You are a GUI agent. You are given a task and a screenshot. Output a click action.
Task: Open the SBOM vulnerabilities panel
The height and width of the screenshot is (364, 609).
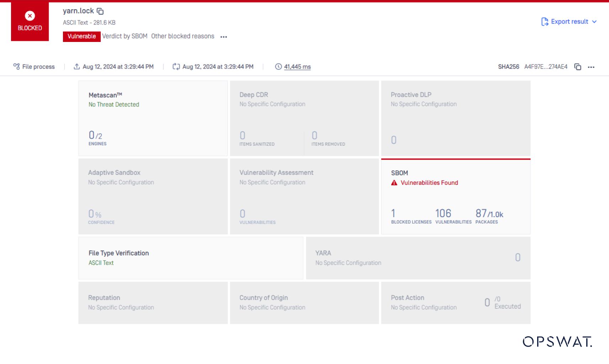pyautogui.click(x=456, y=197)
